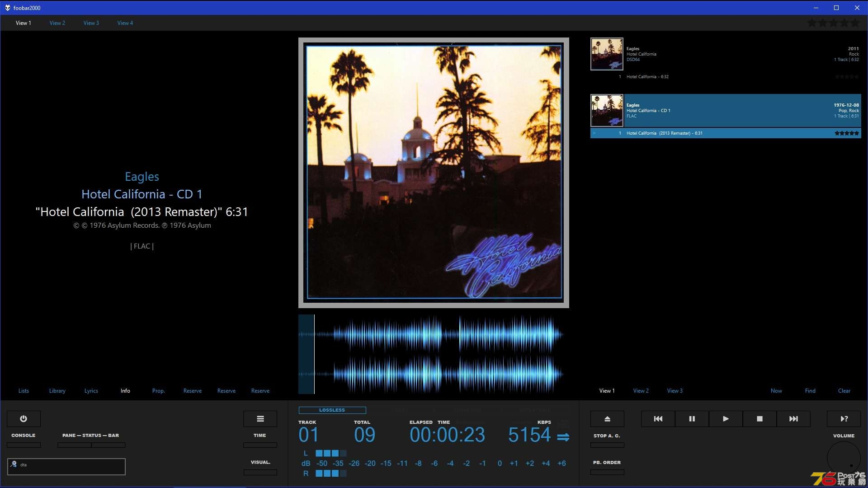Adjust the VOLUME knob
Image resolution: width=868 pixels, height=488 pixels.
[x=844, y=458]
